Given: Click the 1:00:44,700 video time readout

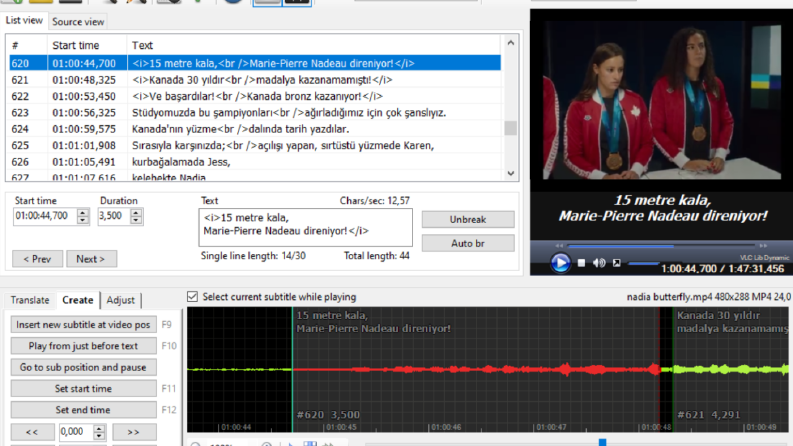Looking at the screenshot, I should click(x=689, y=269).
